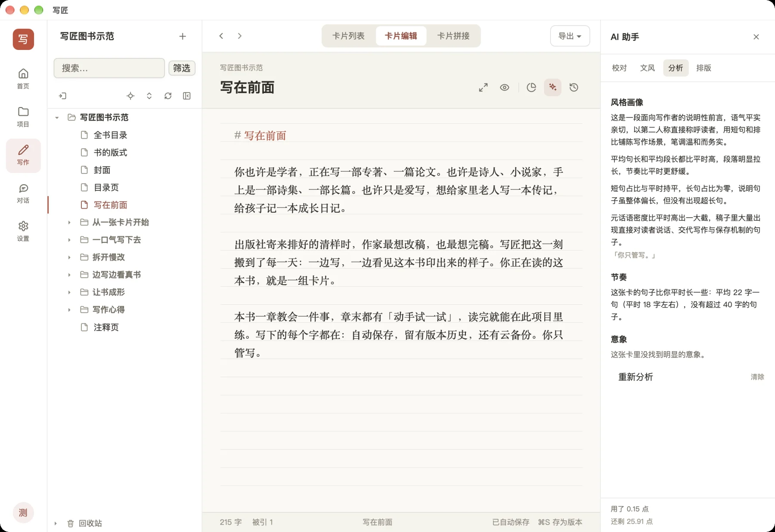This screenshot has width=775, height=532.
Task: Expand or collapse all tree items
Action: [x=149, y=96]
